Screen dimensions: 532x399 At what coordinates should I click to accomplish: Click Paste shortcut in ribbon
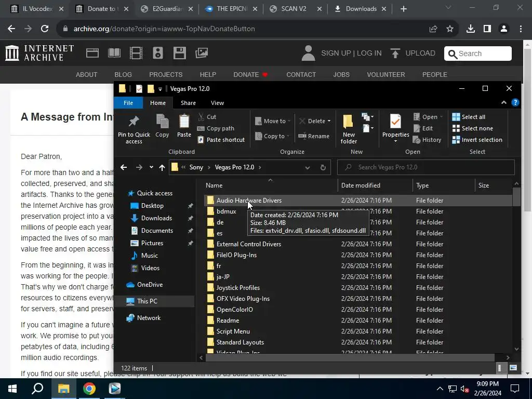click(221, 140)
